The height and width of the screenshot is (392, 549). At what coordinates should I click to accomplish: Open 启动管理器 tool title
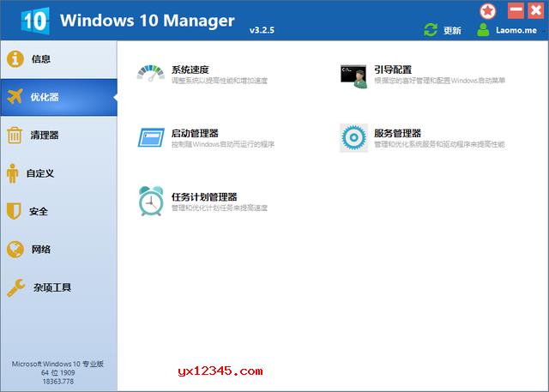click(195, 133)
